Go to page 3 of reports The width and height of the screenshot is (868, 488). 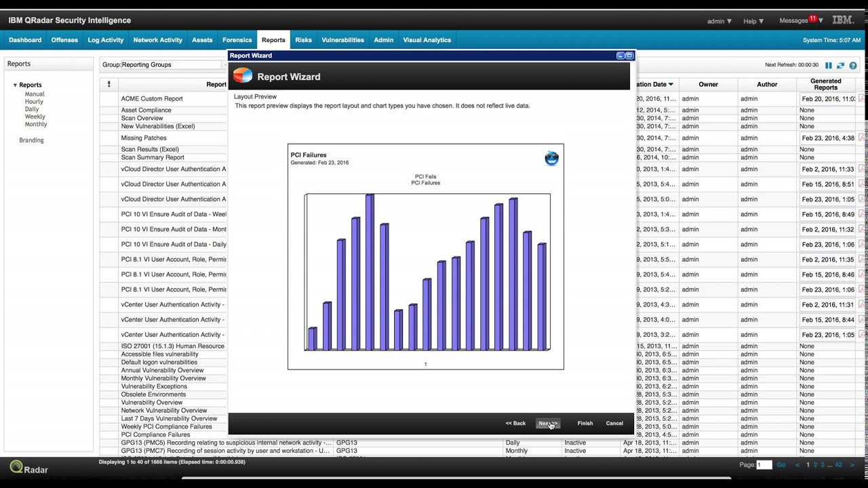(x=823, y=465)
